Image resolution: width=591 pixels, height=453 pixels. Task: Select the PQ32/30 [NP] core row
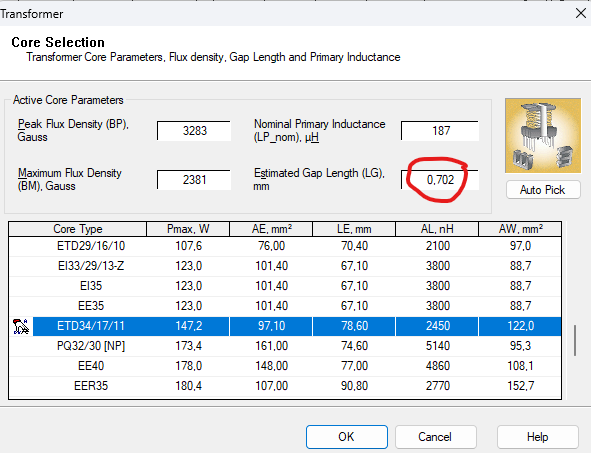pyautogui.click(x=285, y=346)
